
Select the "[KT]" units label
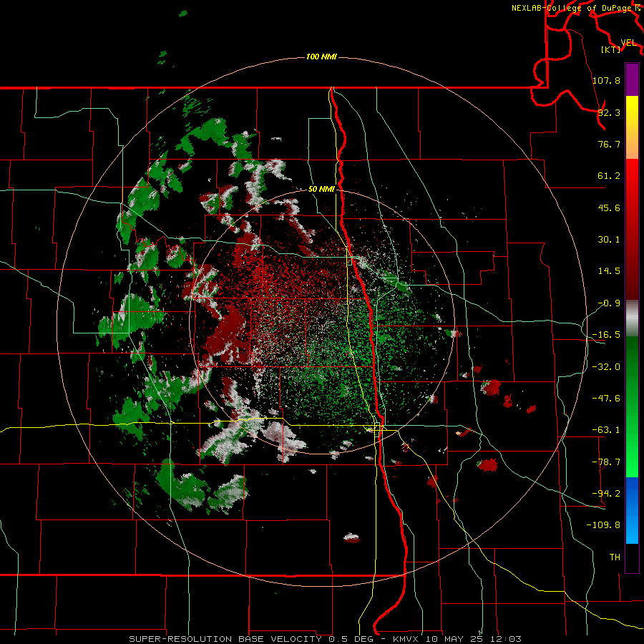click(x=611, y=49)
